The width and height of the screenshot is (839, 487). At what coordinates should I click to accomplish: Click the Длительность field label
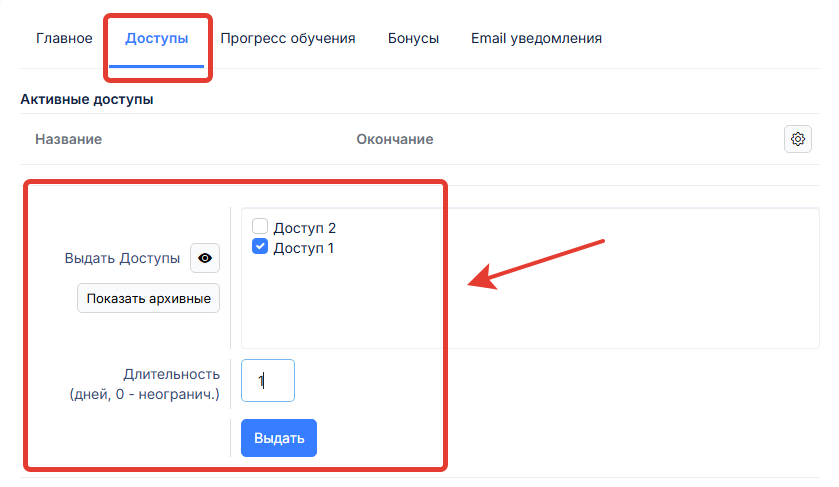click(x=171, y=374)
